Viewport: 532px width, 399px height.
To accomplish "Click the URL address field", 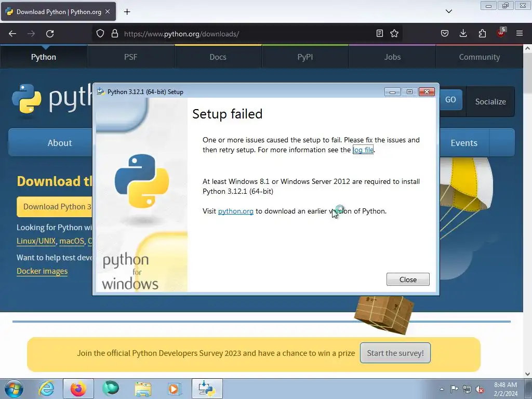I will point(248,34).
